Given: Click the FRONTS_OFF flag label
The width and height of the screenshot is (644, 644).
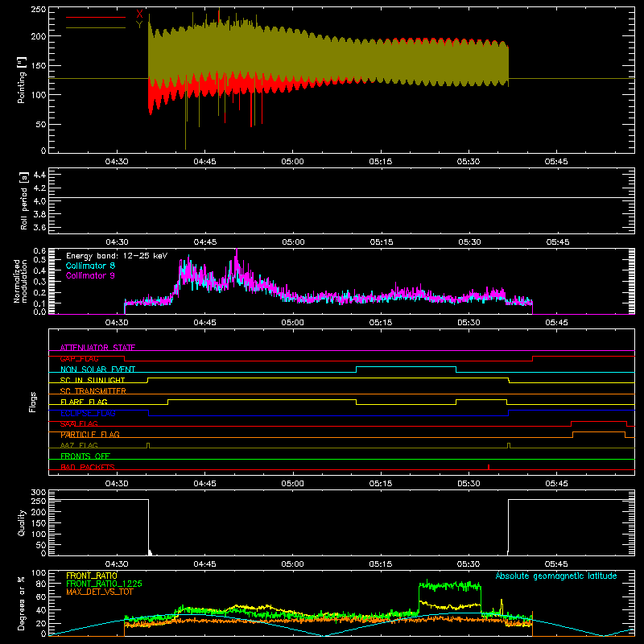Looking at the screenshot, I should [x=85, y=456].
